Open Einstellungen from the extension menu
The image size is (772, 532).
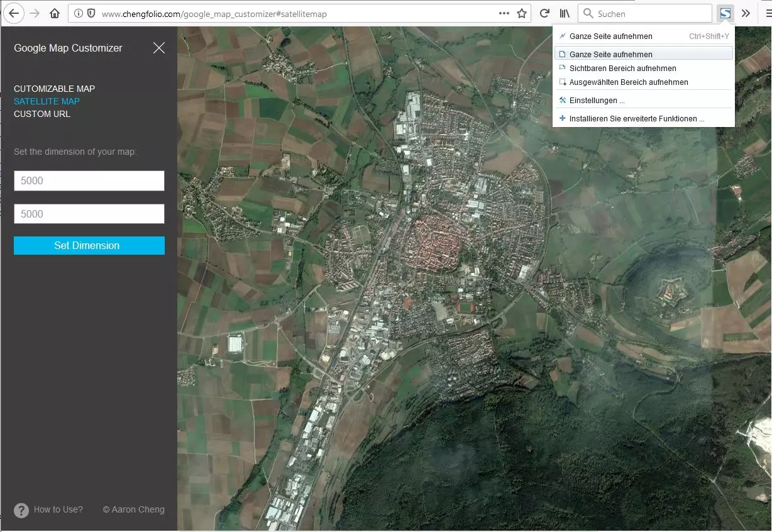tap(596, 100)
